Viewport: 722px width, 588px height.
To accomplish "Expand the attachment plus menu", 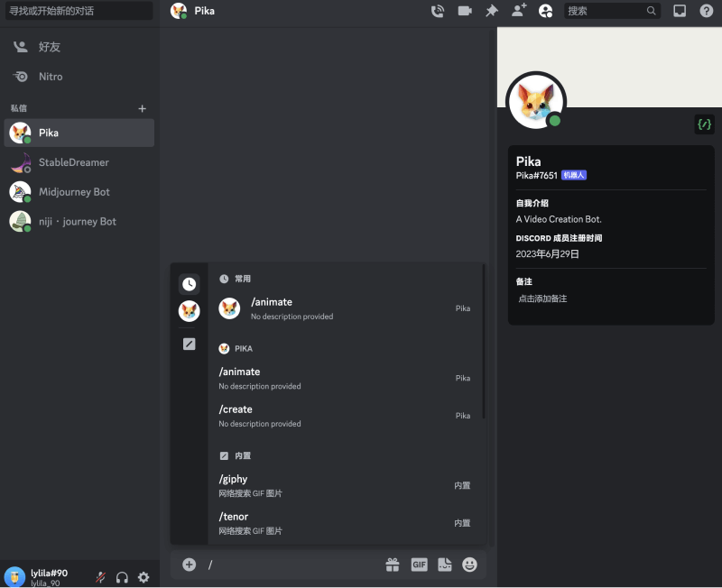I will click(189, 565).
